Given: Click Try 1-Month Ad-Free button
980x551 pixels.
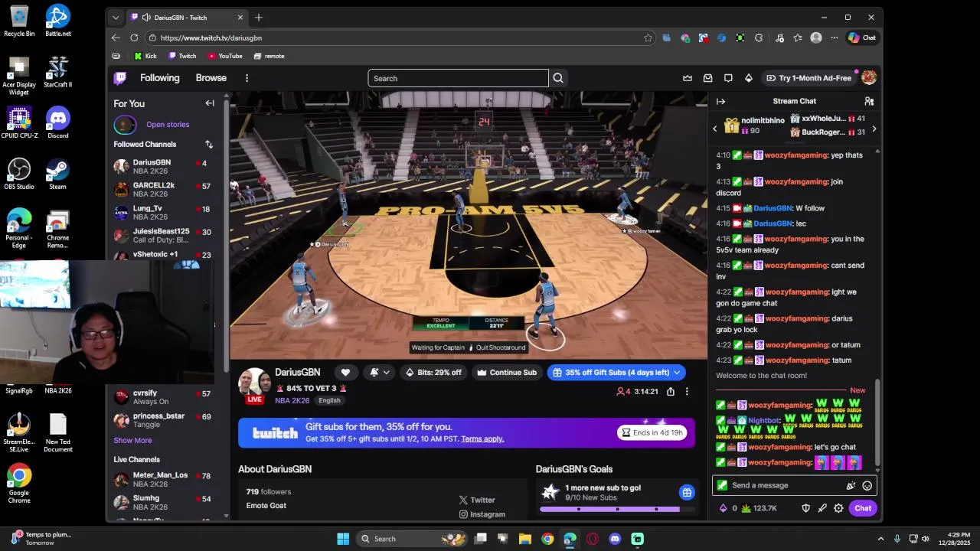Looking at the screenshot, I should (x=808, y=78).
